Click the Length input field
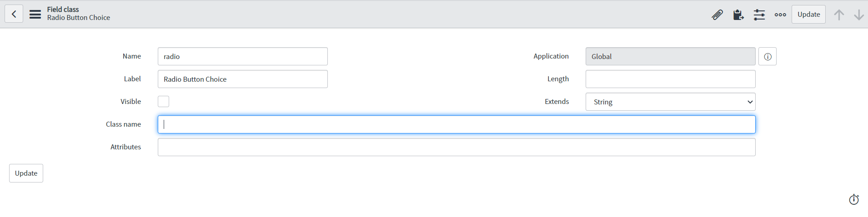868x217 pixels. (670, 79)
